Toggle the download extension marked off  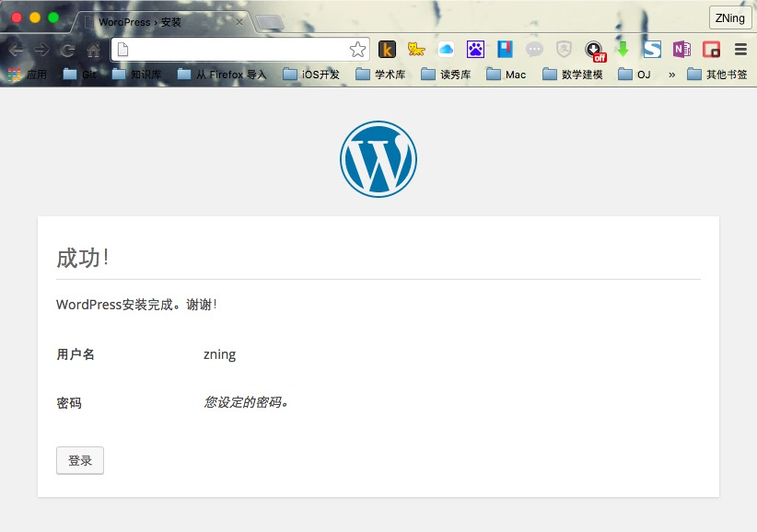click(x=595, y=51)
